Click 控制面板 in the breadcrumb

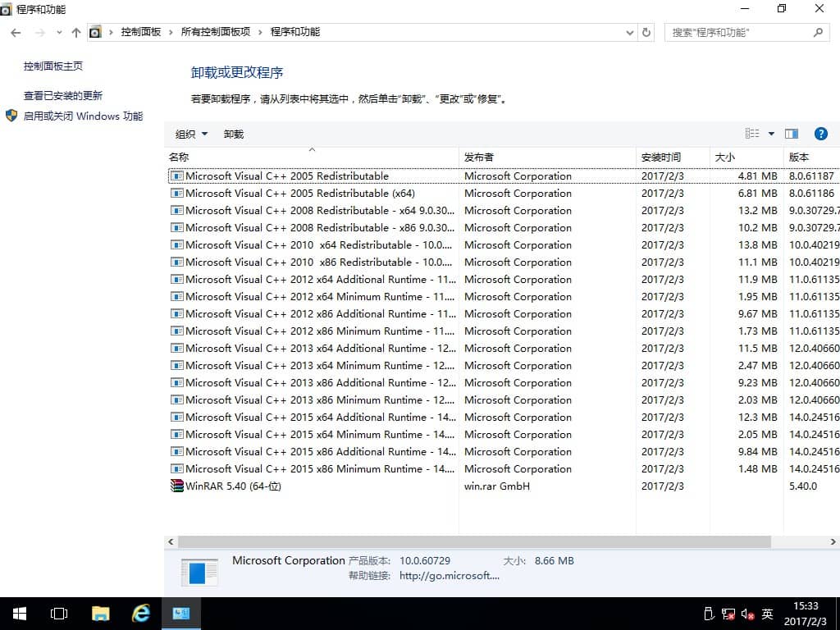[x=141, y=32]
